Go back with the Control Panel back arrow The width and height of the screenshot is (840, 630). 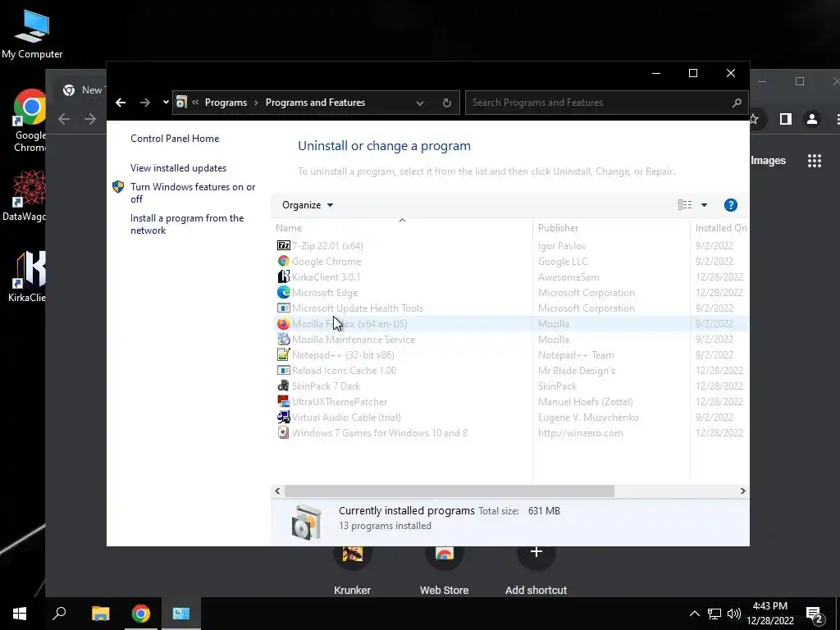[x=121, y=103]
